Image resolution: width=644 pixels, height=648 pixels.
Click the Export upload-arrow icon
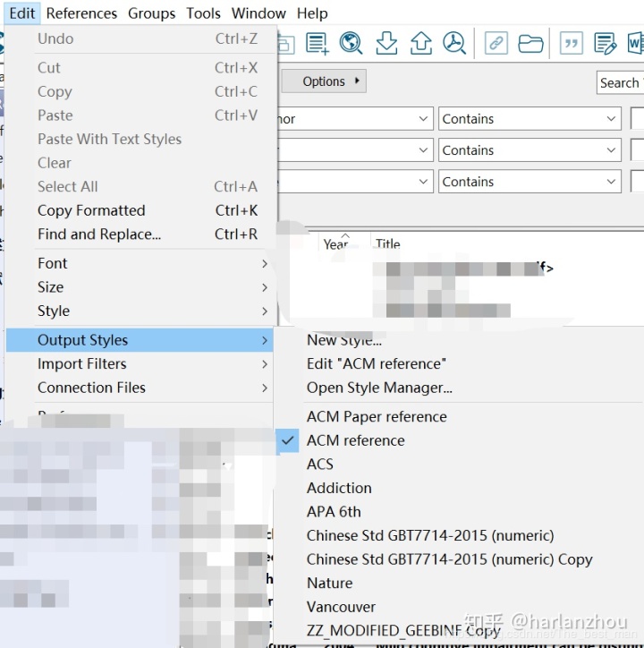click(x=421, y=43)
